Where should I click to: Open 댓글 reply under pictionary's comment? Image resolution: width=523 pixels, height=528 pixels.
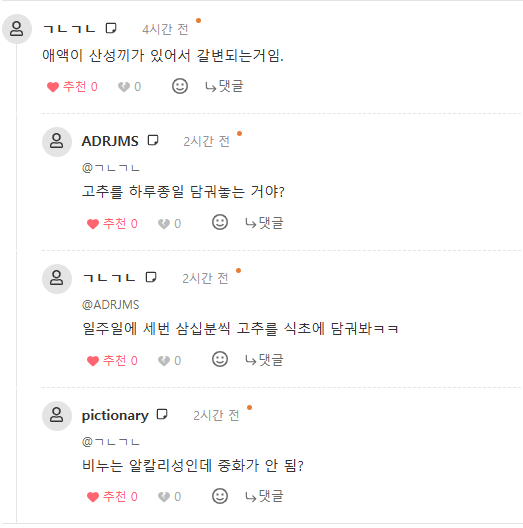[264, 496]
